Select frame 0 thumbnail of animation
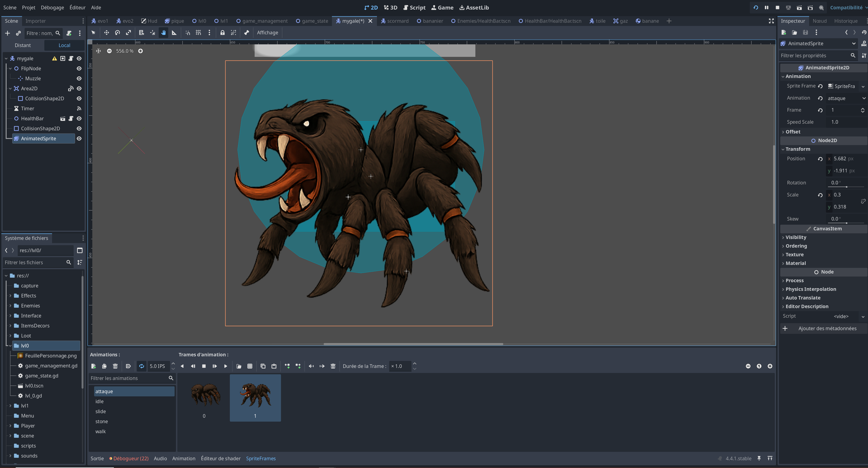Image resolution: width=868 pixels, height=468 pixels. click(x=205, y=398)
